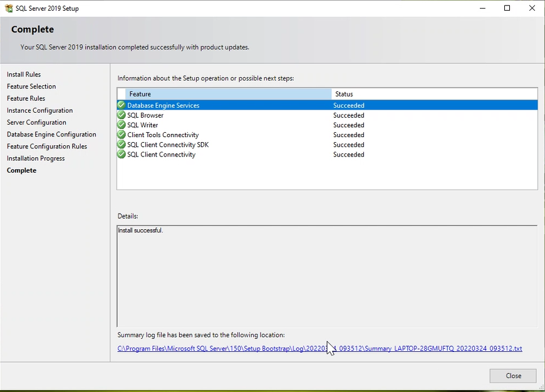545x392 pixels.
Task: Click green check icon beside SQL Client Connectivity SDK
Action: click(x=122, y=144)
